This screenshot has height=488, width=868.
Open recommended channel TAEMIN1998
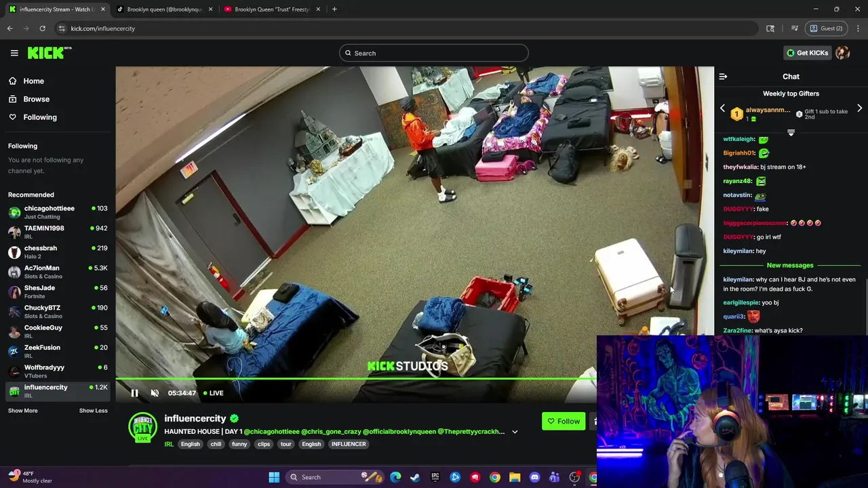(58, 232)
